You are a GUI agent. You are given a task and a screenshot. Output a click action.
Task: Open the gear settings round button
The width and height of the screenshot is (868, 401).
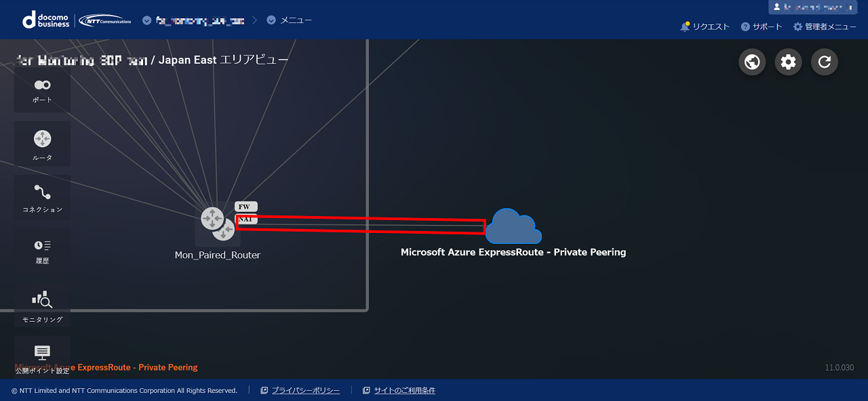pos(788,62)
